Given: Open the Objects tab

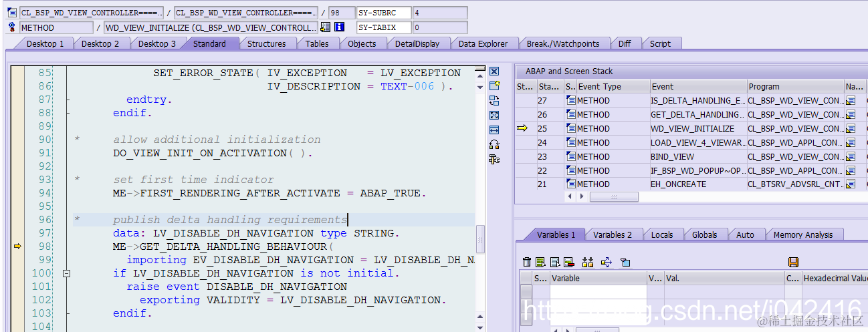Looking at the screenshot, I should 362,43.
